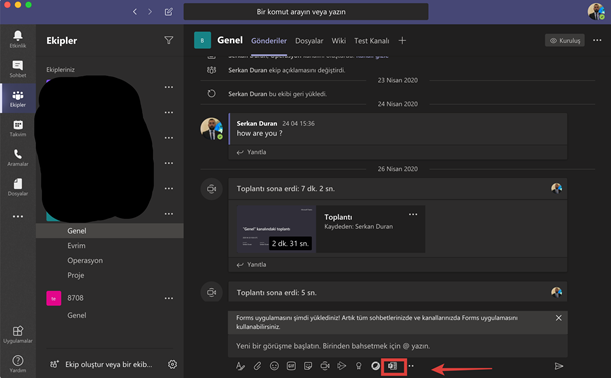This screenshot has height=378, width=611.
Task: Go forward with the right arrow
Action: pyautogui.click(x=150, y=12)
